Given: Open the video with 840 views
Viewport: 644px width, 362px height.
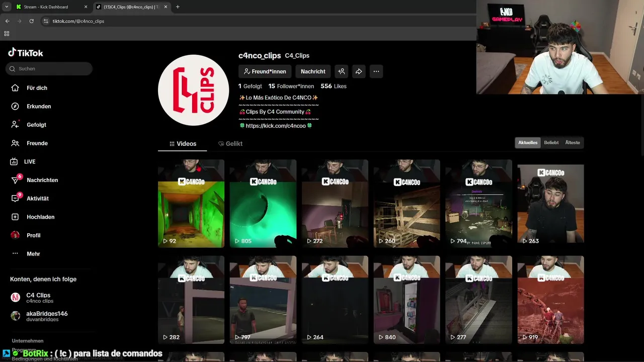Looking at the screenshot, I should [407, 300].
